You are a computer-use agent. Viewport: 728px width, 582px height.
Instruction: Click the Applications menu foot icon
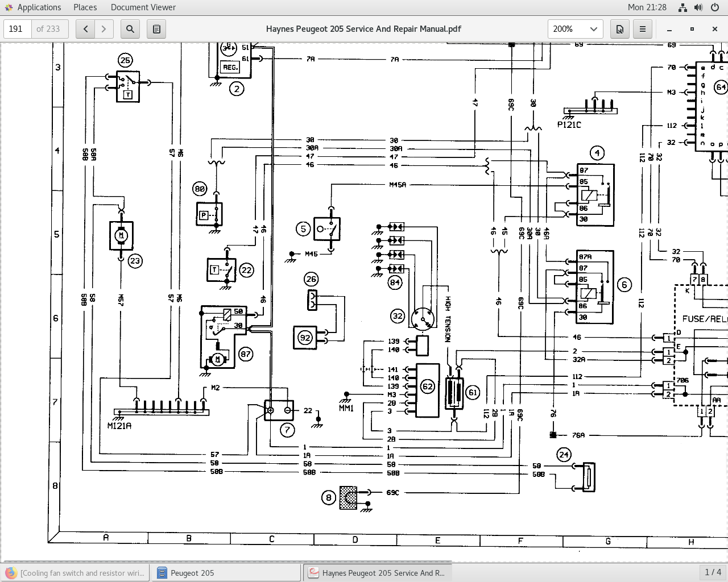point(9,7)
